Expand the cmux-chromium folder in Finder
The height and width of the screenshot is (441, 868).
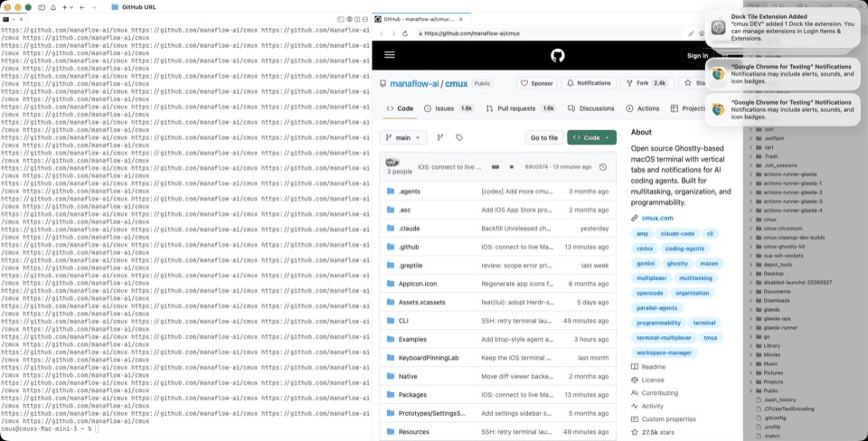pos(751,229)
